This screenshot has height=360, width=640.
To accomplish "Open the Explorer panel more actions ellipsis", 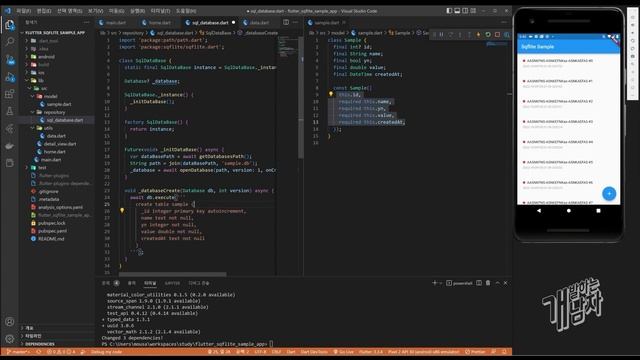I will coord(86,22).
